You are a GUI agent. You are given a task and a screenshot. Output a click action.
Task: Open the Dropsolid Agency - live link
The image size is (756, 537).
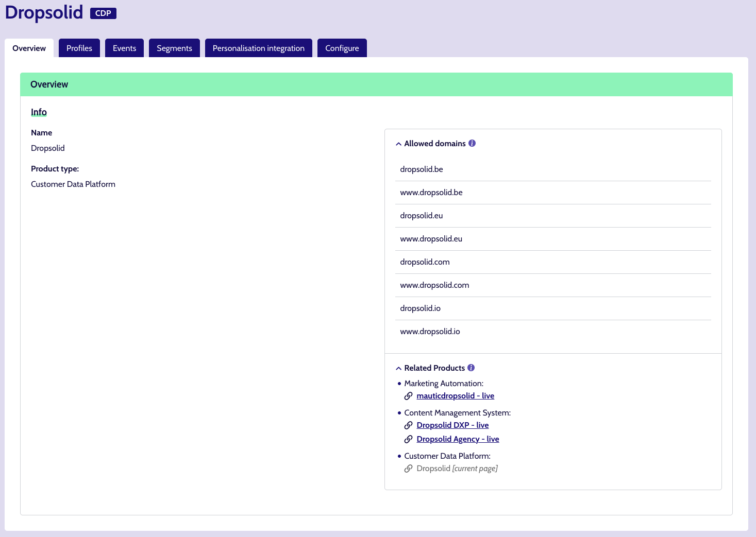[458, 439]
